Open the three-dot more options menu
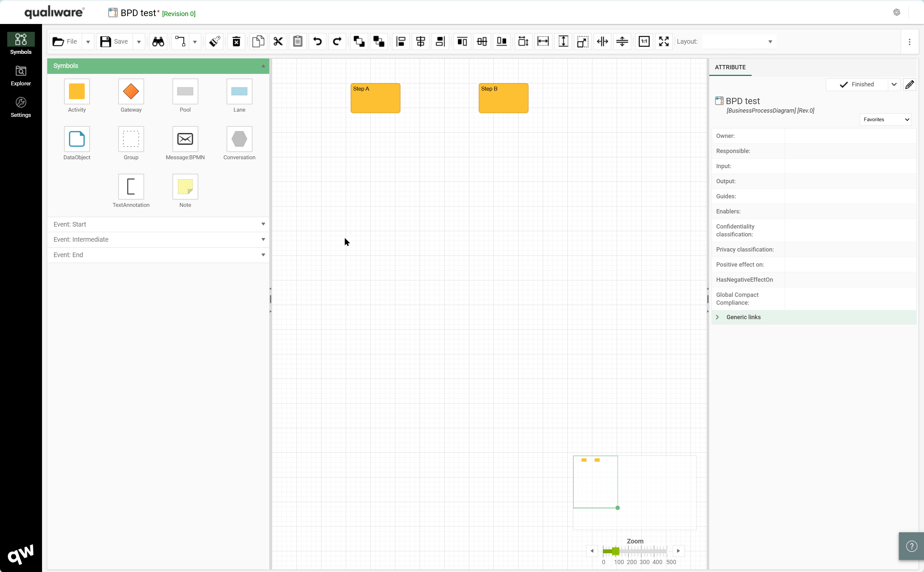924x572 pixels. point(910,42)
